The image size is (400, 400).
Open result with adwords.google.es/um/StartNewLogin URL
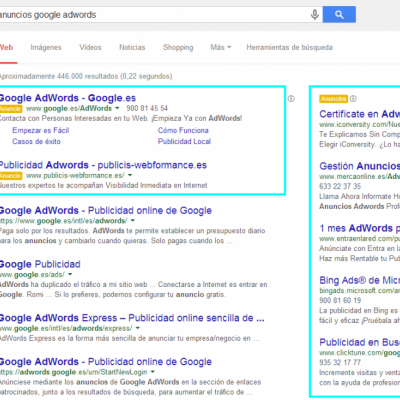pyautogui.click(x=106, y=362)
